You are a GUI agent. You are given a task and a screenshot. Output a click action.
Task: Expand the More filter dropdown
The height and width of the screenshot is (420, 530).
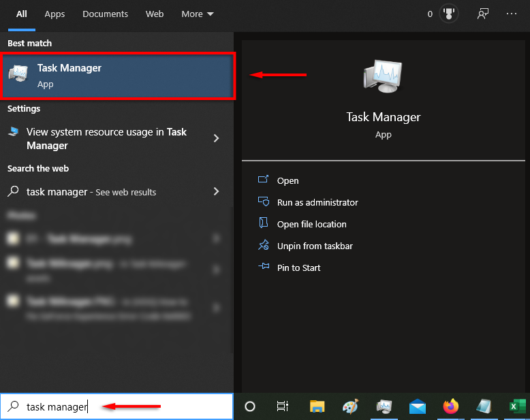point(198,14)
